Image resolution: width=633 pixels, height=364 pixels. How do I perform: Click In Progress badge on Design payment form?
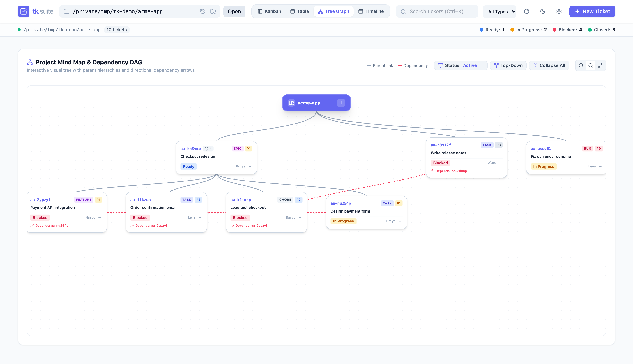point(343,221)
